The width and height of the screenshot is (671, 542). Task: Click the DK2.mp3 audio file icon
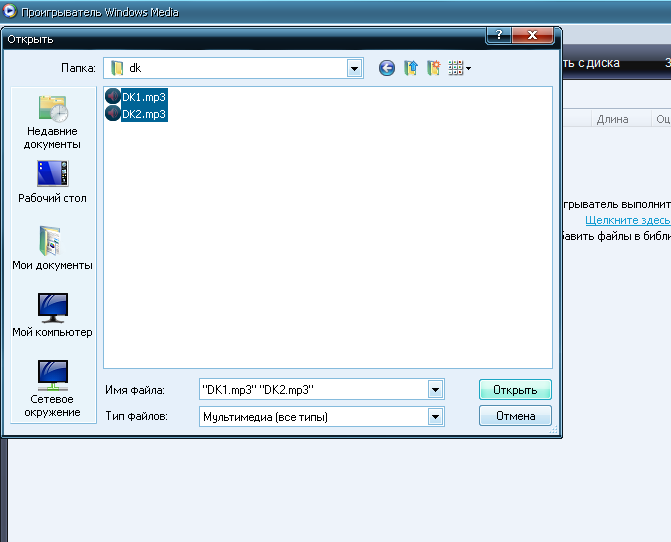[x=113, y=114]
